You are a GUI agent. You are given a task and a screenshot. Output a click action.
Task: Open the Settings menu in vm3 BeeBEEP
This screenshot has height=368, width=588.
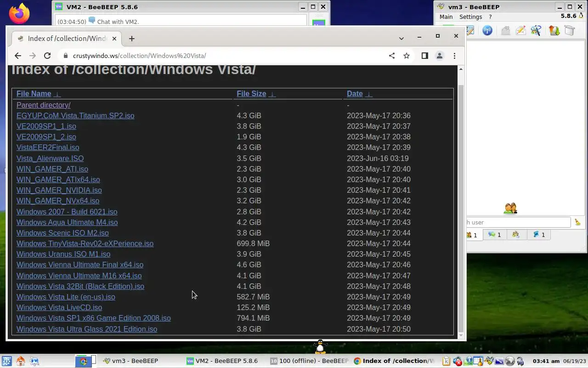[471, 17]
